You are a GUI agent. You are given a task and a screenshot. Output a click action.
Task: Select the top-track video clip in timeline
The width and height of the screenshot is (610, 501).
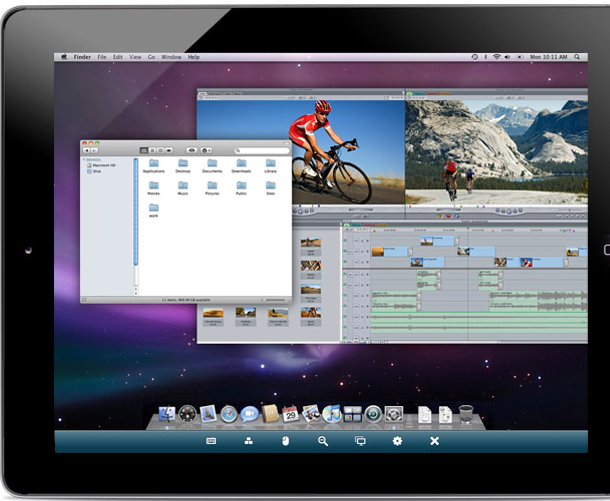click(x=438, y=241)
